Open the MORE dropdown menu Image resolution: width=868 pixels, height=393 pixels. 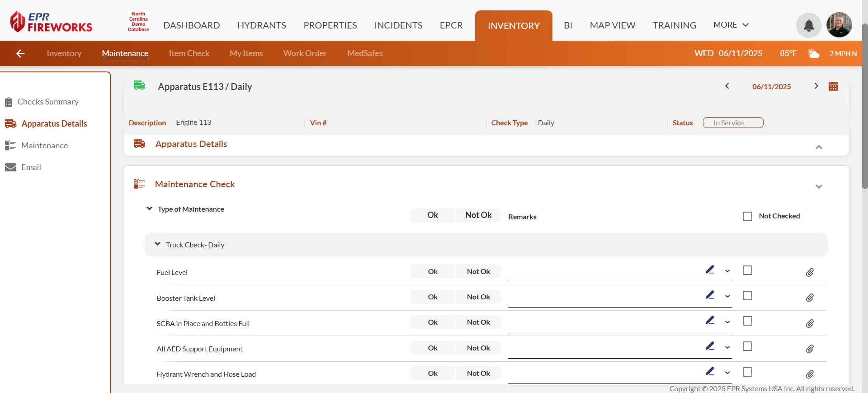coord(731,25)
